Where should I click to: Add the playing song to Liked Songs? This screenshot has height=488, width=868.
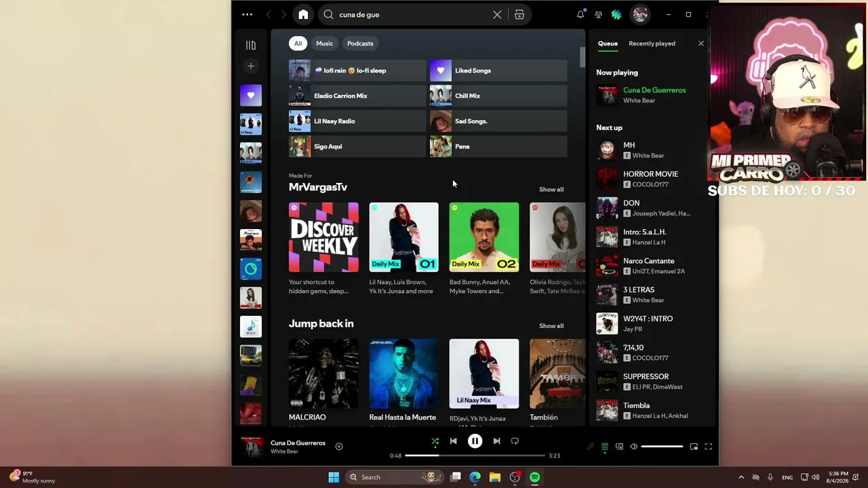pos(339,446)
